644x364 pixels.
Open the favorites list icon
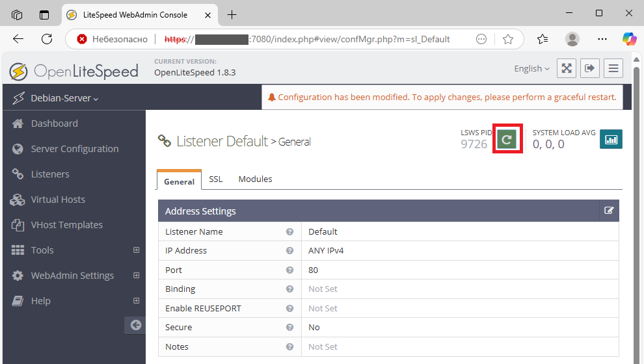pyautogui.click(x=542, y=39)
